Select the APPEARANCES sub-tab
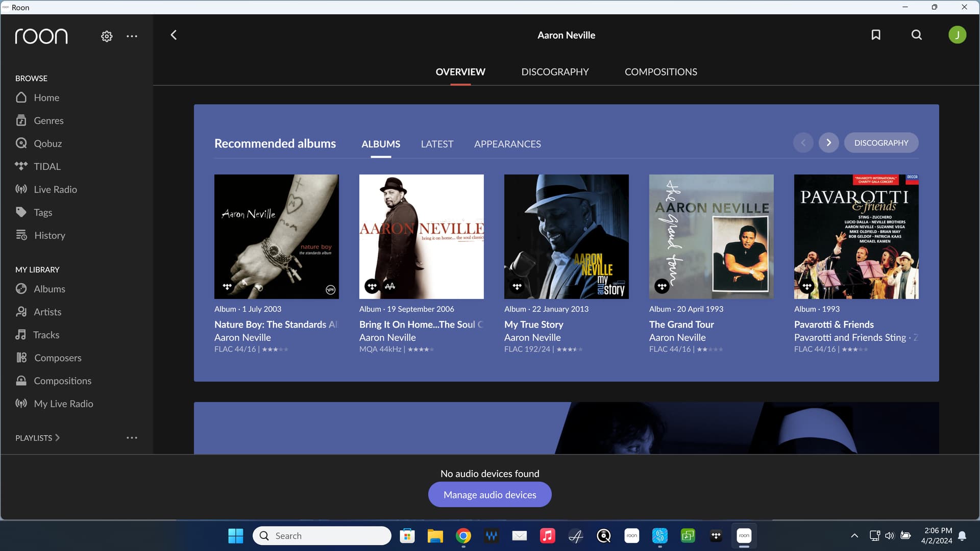This screenshot has width=980, height=551. tap(507, 144)
